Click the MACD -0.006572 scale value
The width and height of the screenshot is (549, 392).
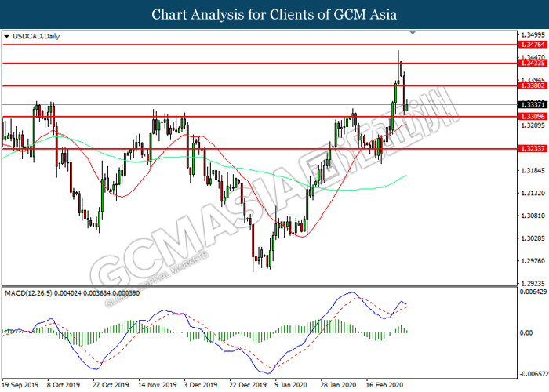pyautogui.click(x=533, y=374)
